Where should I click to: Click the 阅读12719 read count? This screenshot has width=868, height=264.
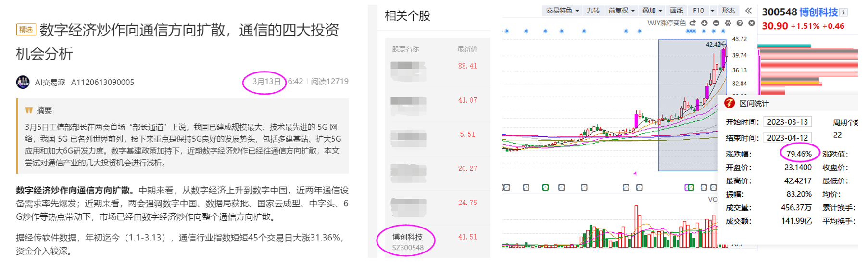click(x=329, y=82)
